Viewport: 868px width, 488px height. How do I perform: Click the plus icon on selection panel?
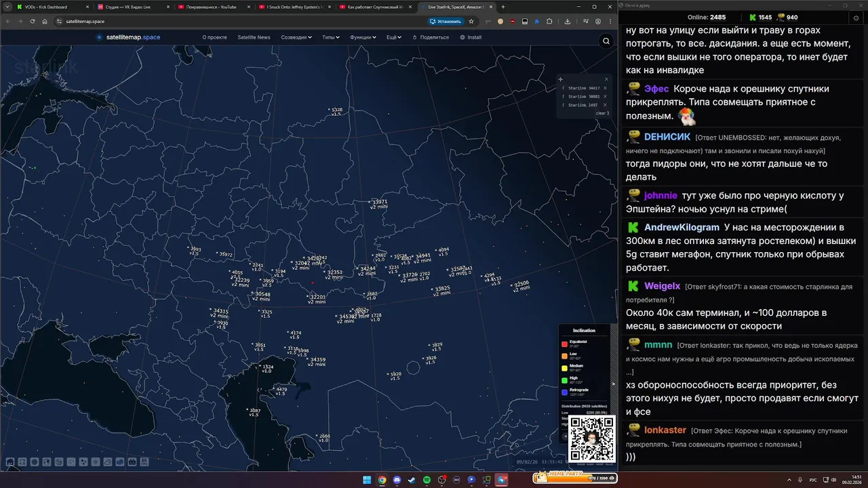click(x=560, y=79)
